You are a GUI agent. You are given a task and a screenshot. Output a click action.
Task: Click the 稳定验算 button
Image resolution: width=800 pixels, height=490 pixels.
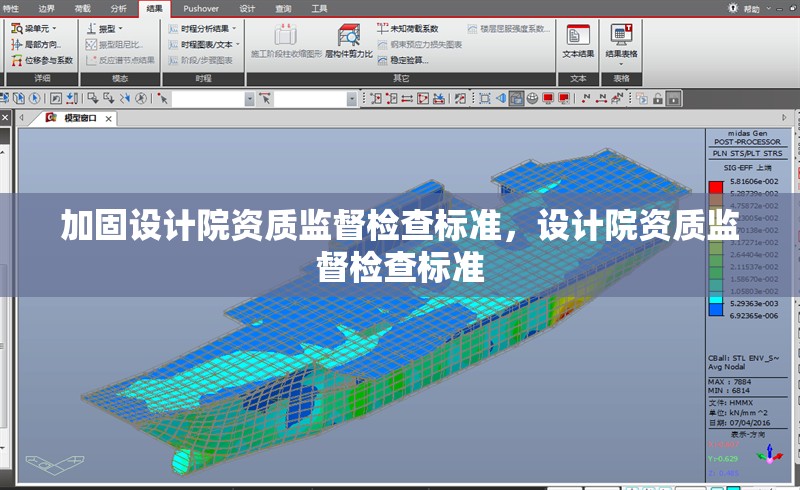click(x=404, y=60)
